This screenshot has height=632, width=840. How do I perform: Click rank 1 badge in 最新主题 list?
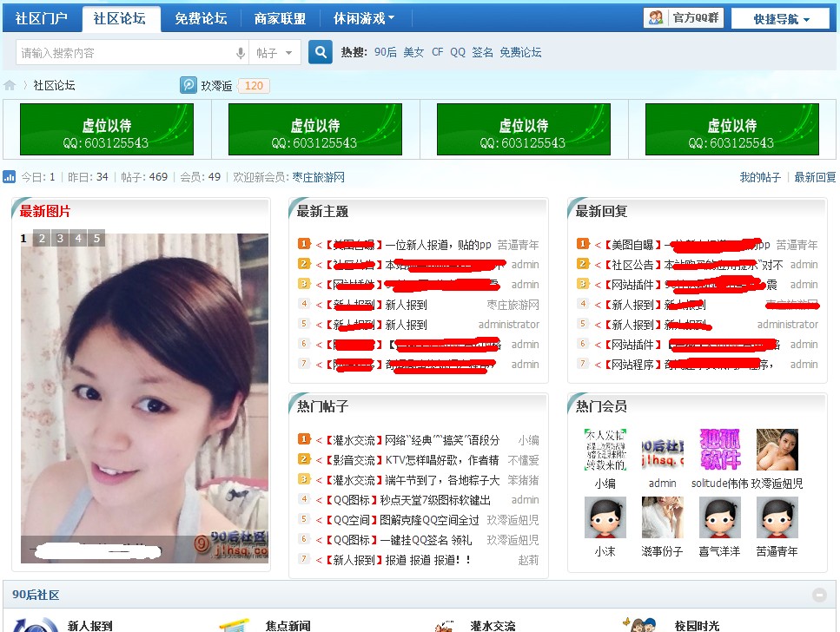(x=304, y=244)
